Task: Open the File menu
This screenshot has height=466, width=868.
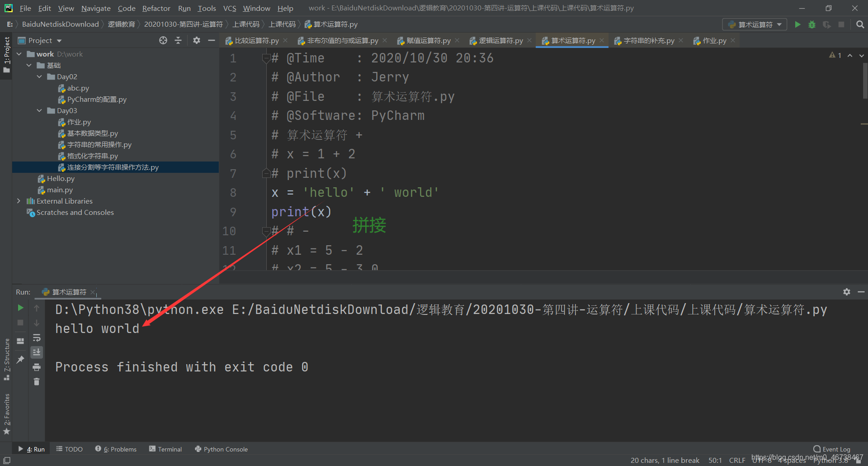Action: click(x=25, y=8)
